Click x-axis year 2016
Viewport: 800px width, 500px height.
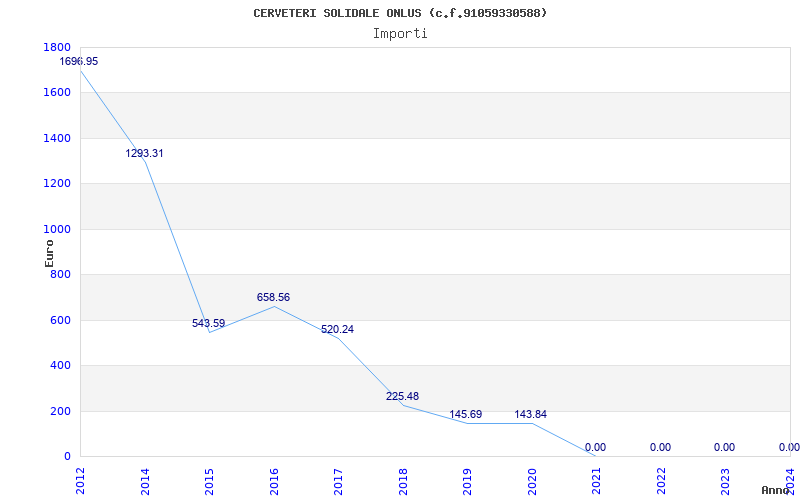pyautogui.click(x=274, y=481)
